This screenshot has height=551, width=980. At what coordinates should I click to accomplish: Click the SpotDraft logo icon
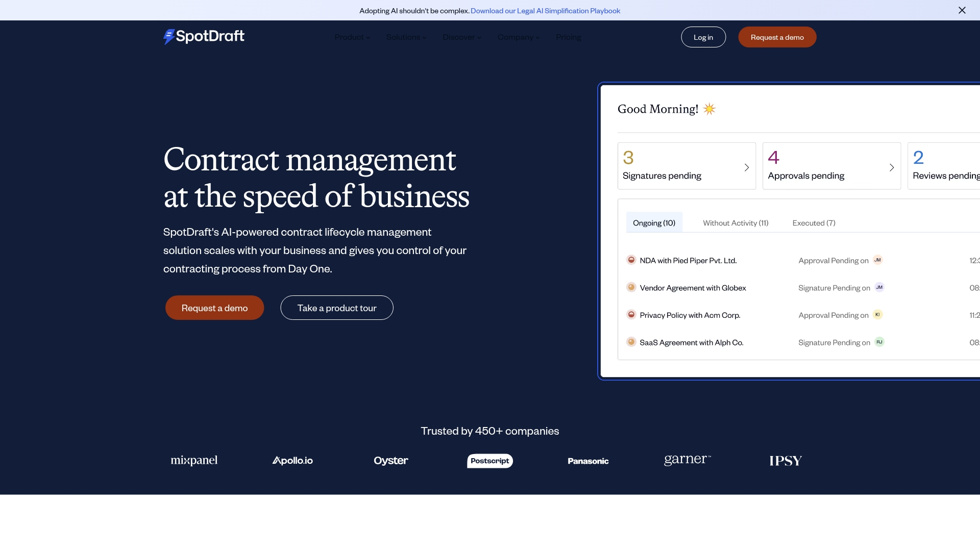pos(169,36)
